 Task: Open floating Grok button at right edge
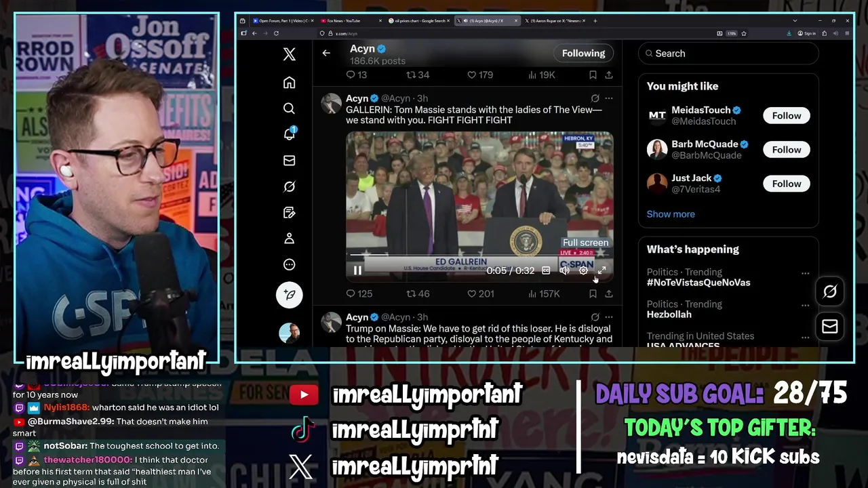[829, 291]
